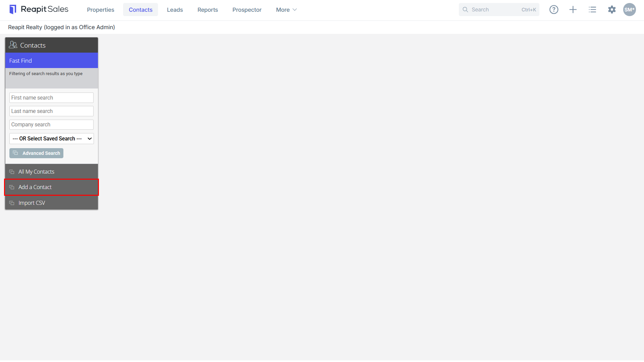Viewport: 644px width, 362px height.
Task: Open the OR Select Saved Search dropdown
Action: coord(52,139)
